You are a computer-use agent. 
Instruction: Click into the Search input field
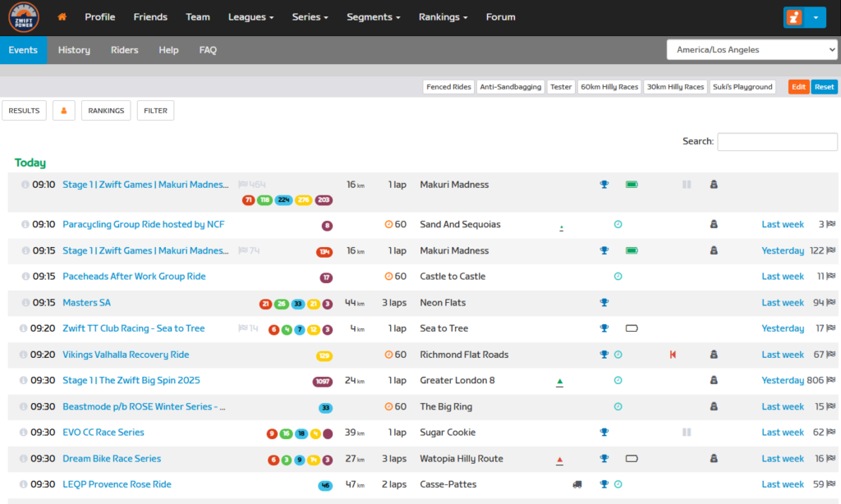coord(777,142)
